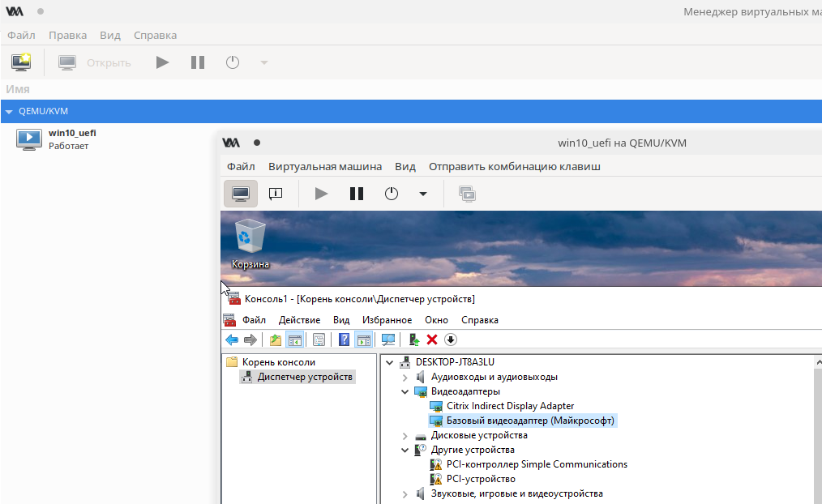Open the blue help question mark icon
This screenshot has width=822, height=504.
tap(345, 340)
